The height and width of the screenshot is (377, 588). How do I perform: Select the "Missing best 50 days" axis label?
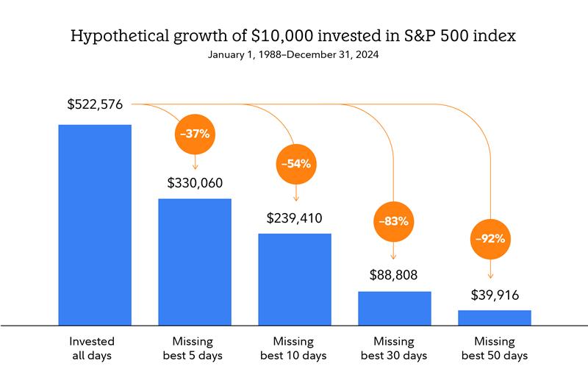[x=494, y=348]
